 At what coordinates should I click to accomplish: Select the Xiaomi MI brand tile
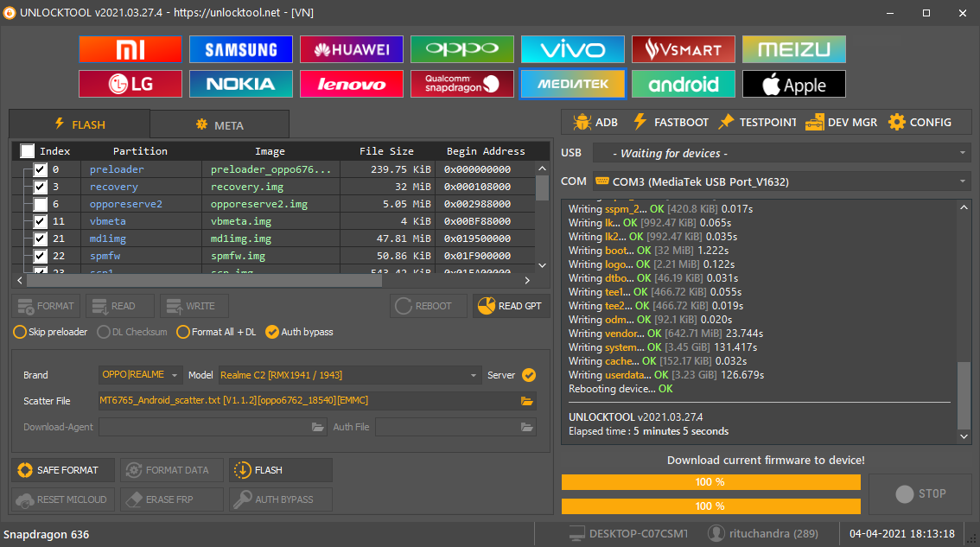tap(130, 49)
